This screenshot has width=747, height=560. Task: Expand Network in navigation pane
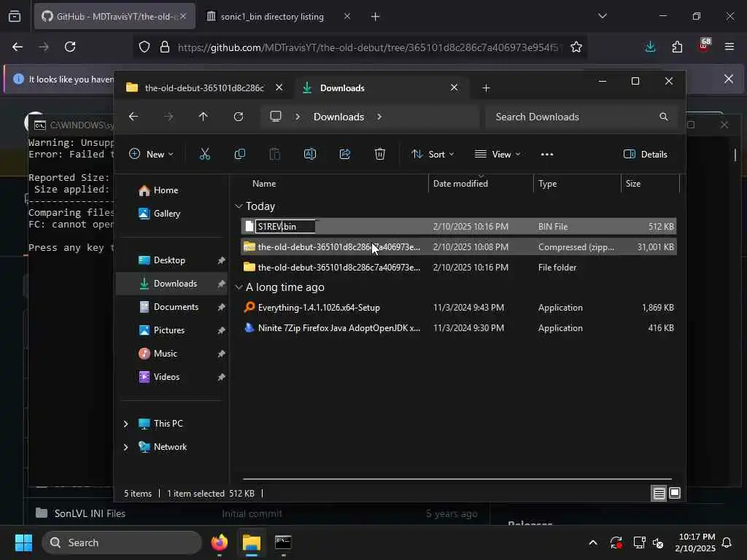(x=125, y=447)
